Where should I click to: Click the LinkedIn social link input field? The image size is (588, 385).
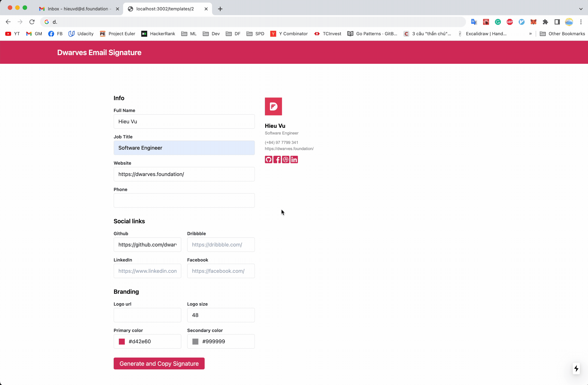click(x=147, y=271)
